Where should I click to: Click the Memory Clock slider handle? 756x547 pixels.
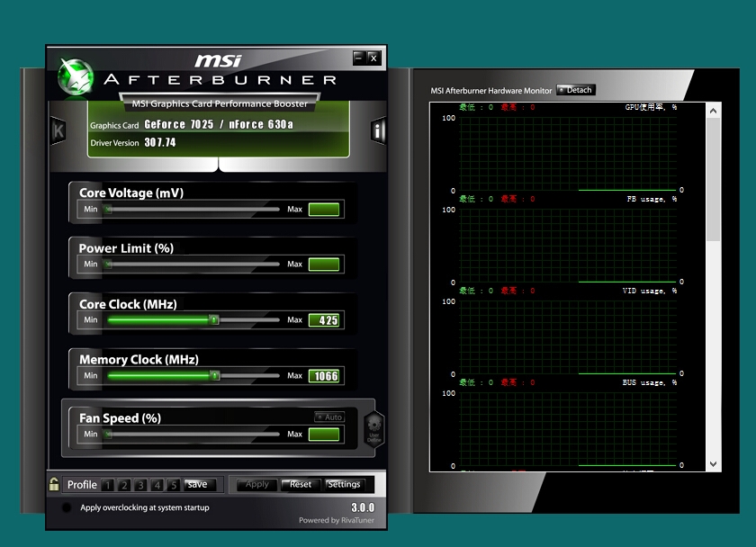click(x=214, y=375)
